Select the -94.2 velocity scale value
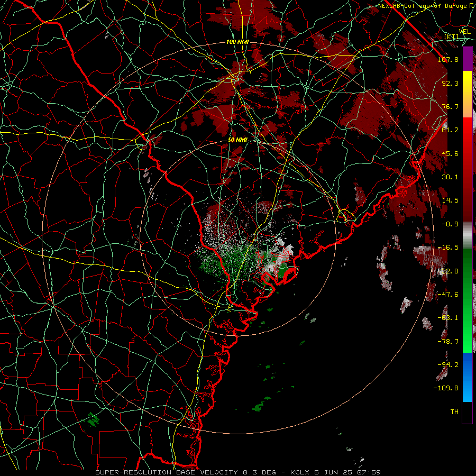 point(448,365)
